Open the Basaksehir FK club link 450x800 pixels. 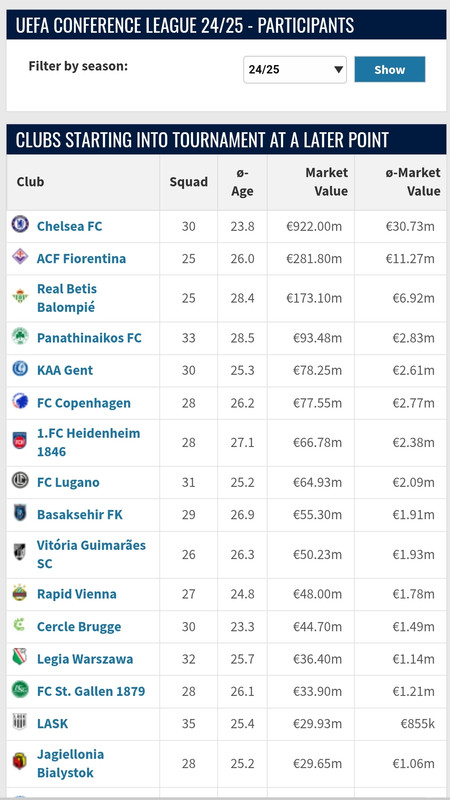point(80,514)
